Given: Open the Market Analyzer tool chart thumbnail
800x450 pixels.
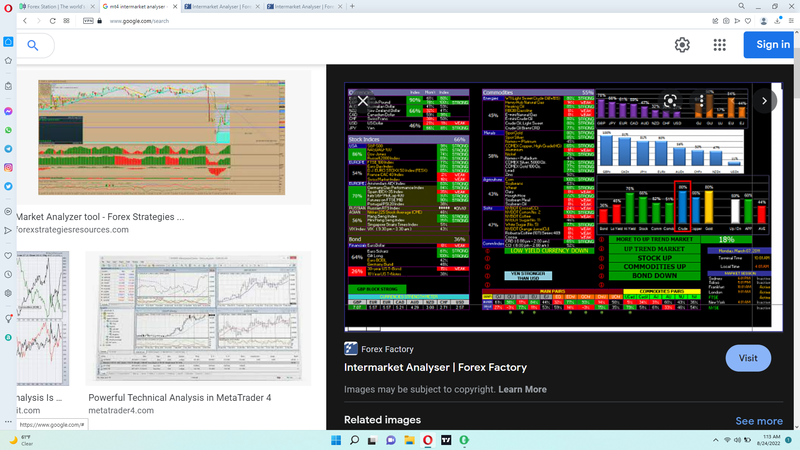Looking at the screenshot, I should (161, 137).
